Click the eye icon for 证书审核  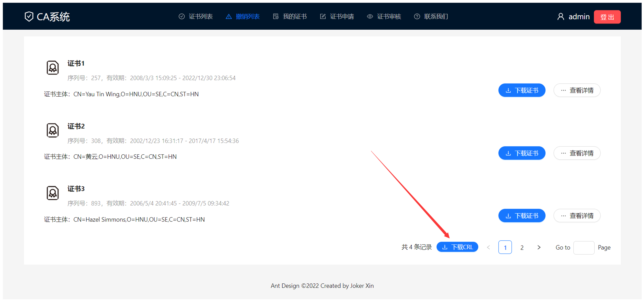pyautogui.click(x=370, y=17)
